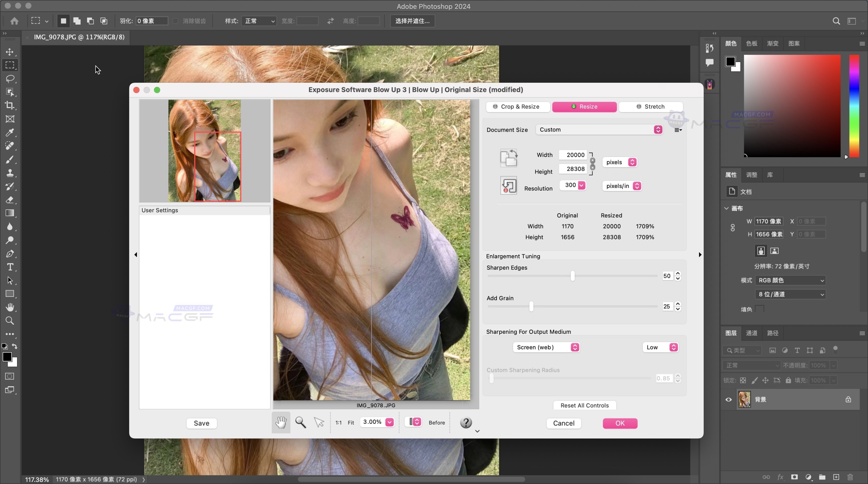Open the 色板 swatches tab
The image size is (868, 484).
pos(751,43)
